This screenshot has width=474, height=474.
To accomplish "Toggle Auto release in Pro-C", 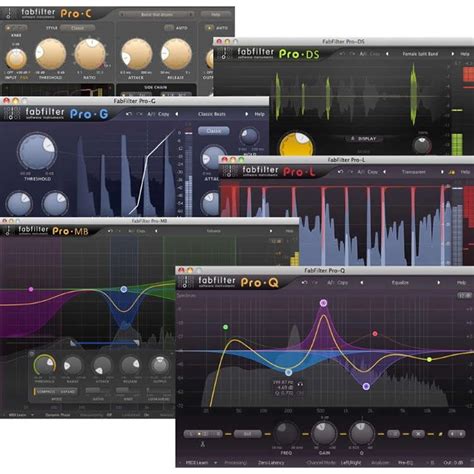I will pos(169,28).
